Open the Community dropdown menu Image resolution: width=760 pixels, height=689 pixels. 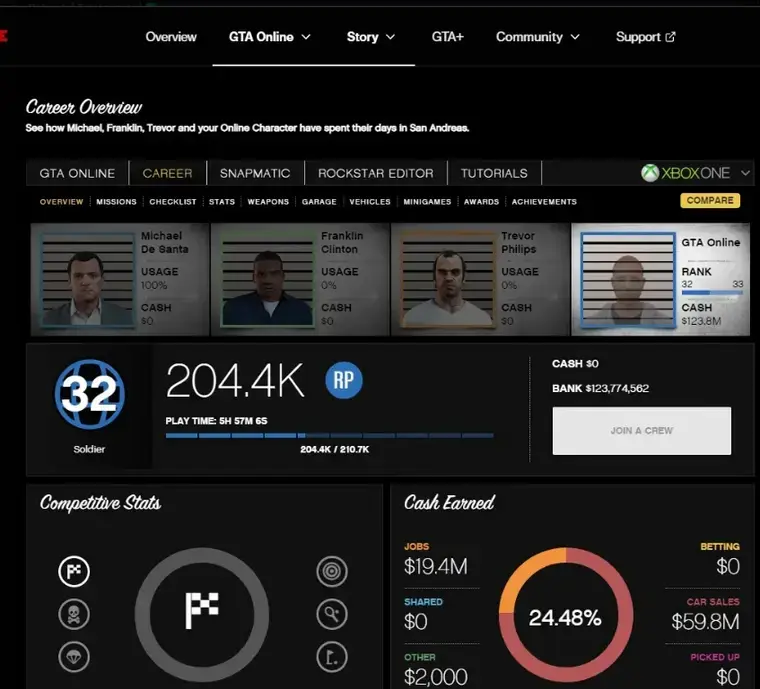pos(537,37)
